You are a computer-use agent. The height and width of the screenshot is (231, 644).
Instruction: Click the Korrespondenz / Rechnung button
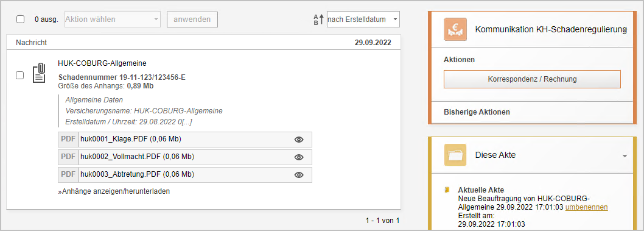point(532,79)
